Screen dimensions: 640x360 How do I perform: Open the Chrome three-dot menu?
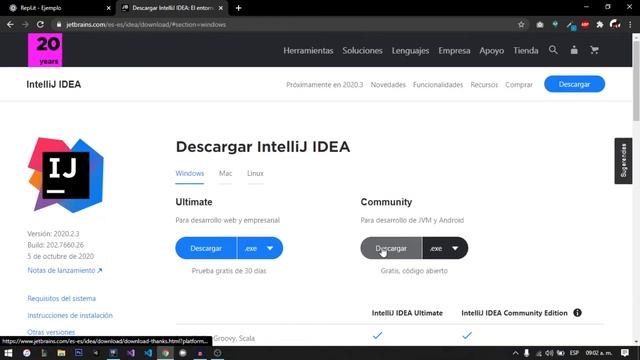pos(630,24)
